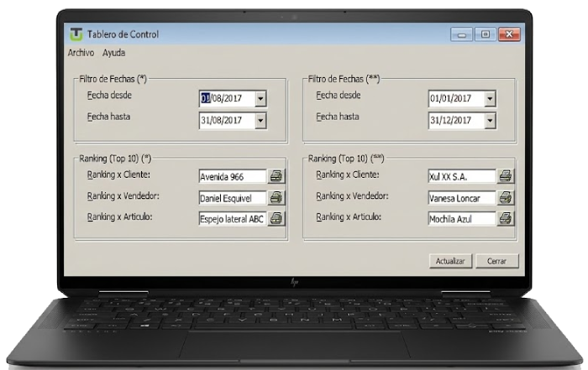This screenshot has width=588, height=370.
Task: Open the right Fecha desde date dropdown
Action: pyautogui.click(x=489, y=99)
